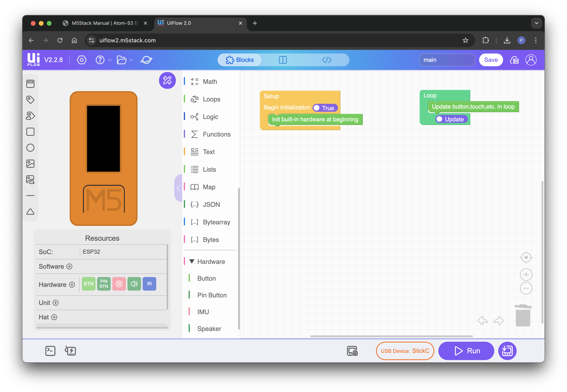Zoom in the block workspace

click(x=526, y=275)
